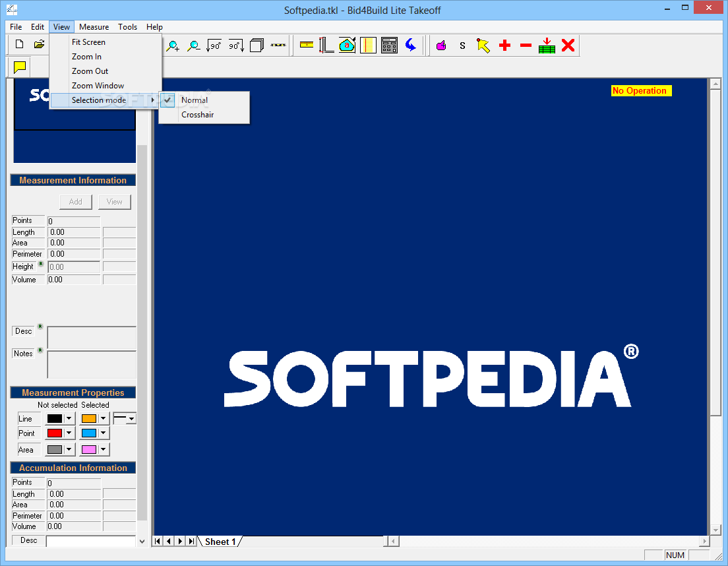Click the pink Area selected swatch

[88, 449]
